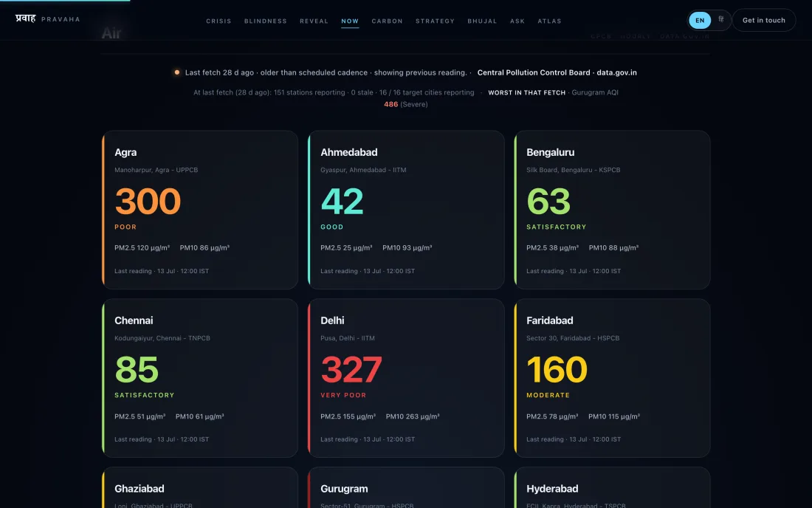Click the Ghaziabad card heading

(140, 489)
